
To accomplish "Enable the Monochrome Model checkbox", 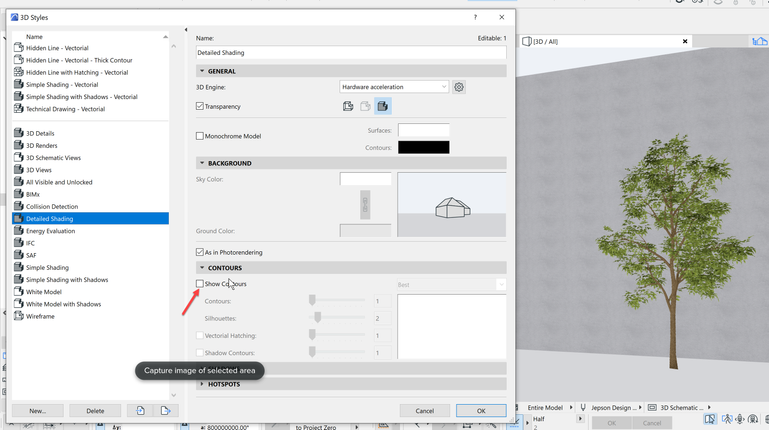I will point(200,136).
